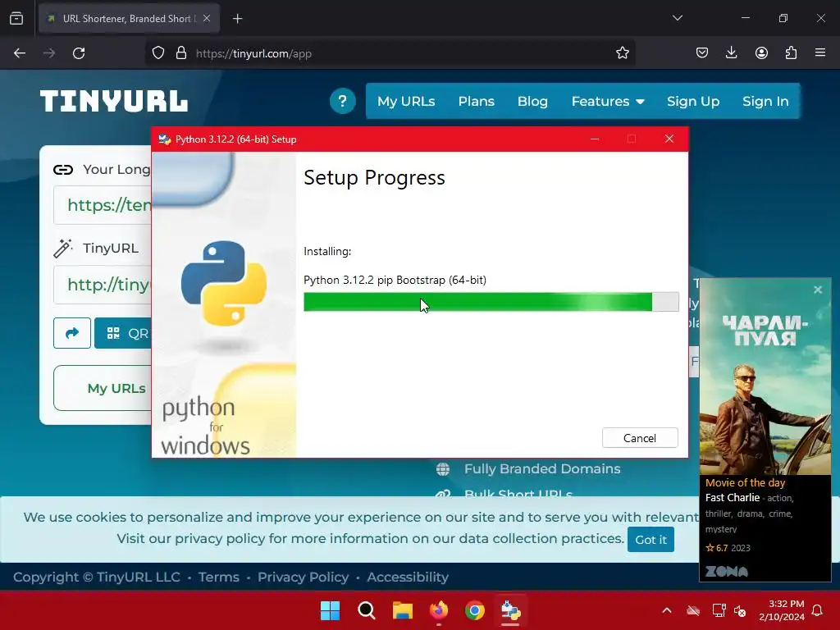Click the Python Setup title bar icon
The image size is (840, 630).
coord(164,139)
